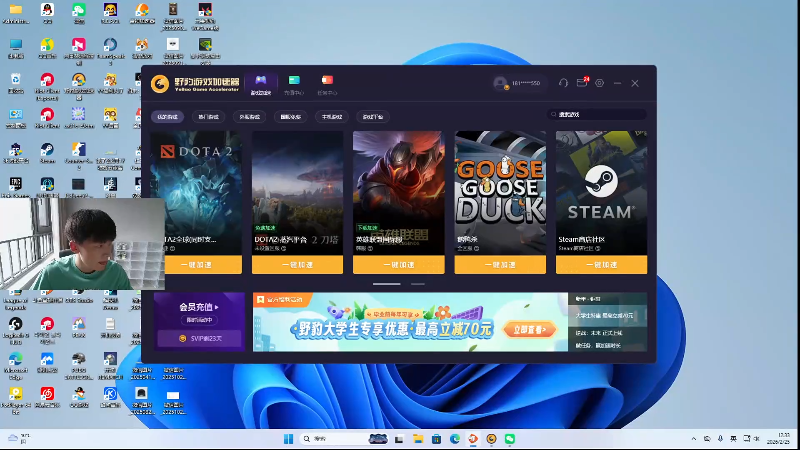The width and height of the screenshot is (800, 450).
Task: Open Microsoft Edge desktop shortcut
Action: point(16,365)
